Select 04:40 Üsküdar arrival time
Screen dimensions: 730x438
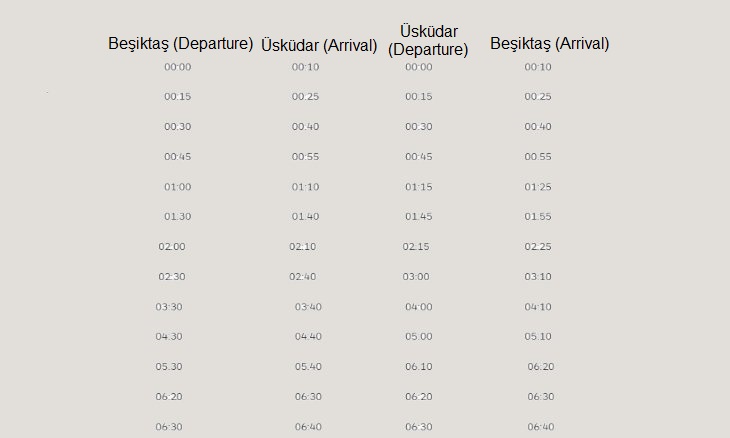click(308, 337)
